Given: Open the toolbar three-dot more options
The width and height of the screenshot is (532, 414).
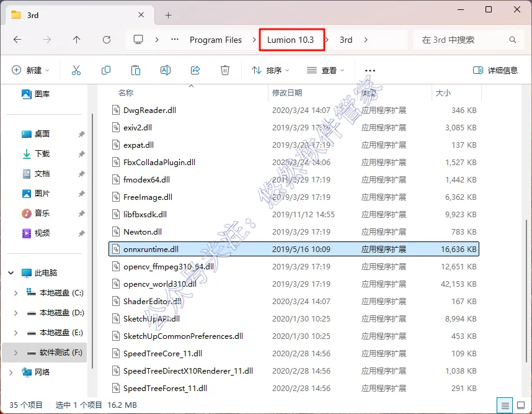Looking at the screenshot, I should [x=370, y=71].
